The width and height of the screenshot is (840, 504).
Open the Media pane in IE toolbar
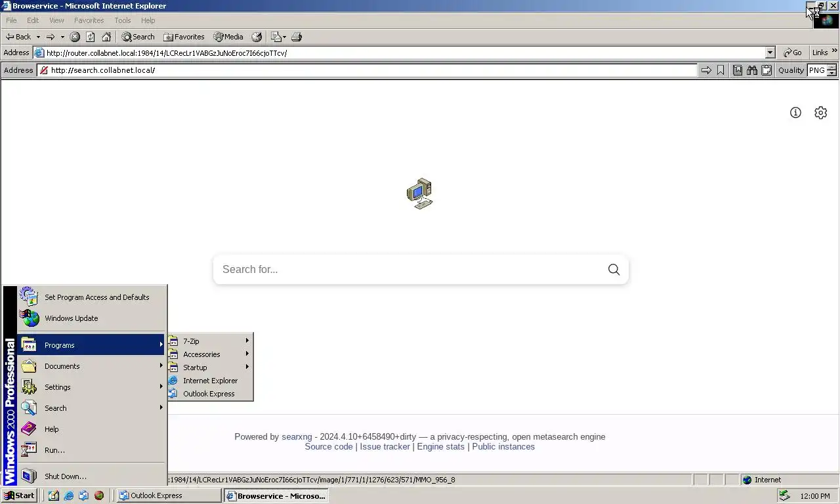[x=228, y=37]
